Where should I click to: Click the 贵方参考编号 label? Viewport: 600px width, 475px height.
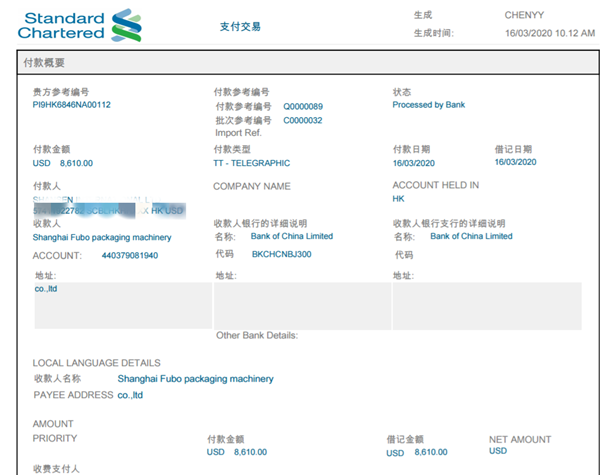tap(61, 92)
